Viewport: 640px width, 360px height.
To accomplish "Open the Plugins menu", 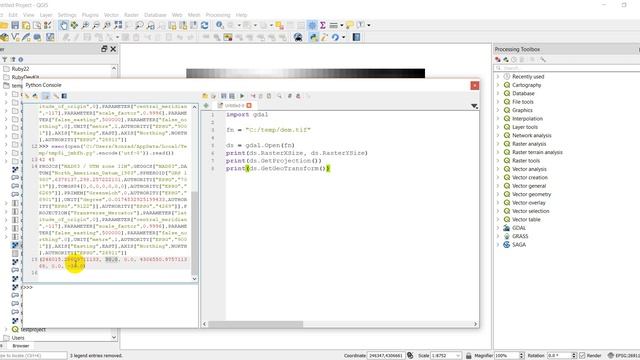I will tap(90, 15).
